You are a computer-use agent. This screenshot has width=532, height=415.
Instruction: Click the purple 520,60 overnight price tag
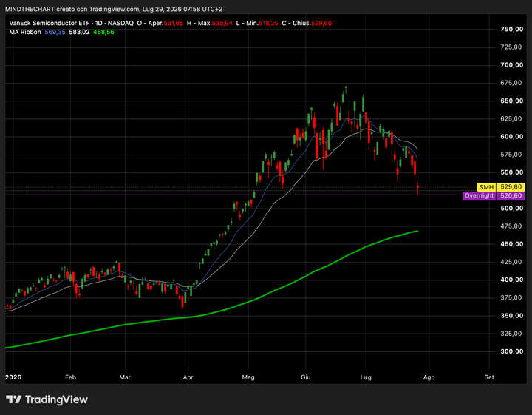[x=511, y=195]
